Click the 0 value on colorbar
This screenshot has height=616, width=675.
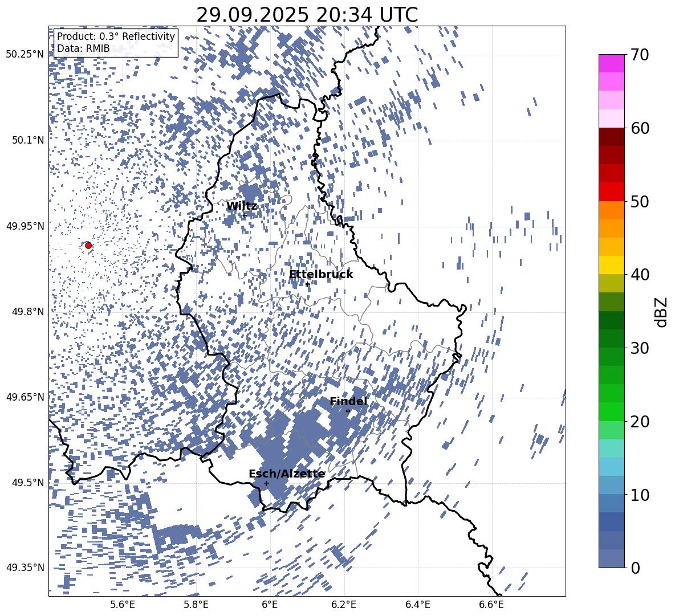point(636,568)
